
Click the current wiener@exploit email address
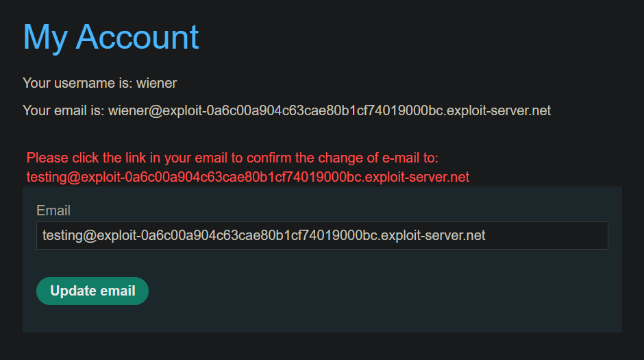click(330, 110)
